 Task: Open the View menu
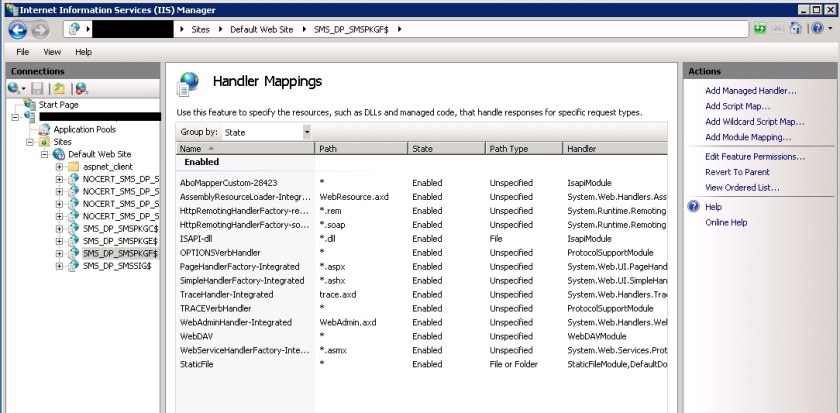[x=52, y=51]
